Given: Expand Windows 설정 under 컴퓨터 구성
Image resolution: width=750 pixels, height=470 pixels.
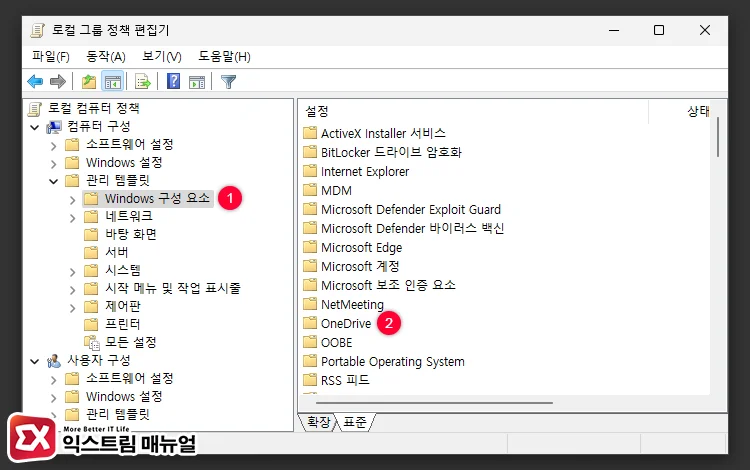Looking at the screenshot, I should [x=54, y=164].
